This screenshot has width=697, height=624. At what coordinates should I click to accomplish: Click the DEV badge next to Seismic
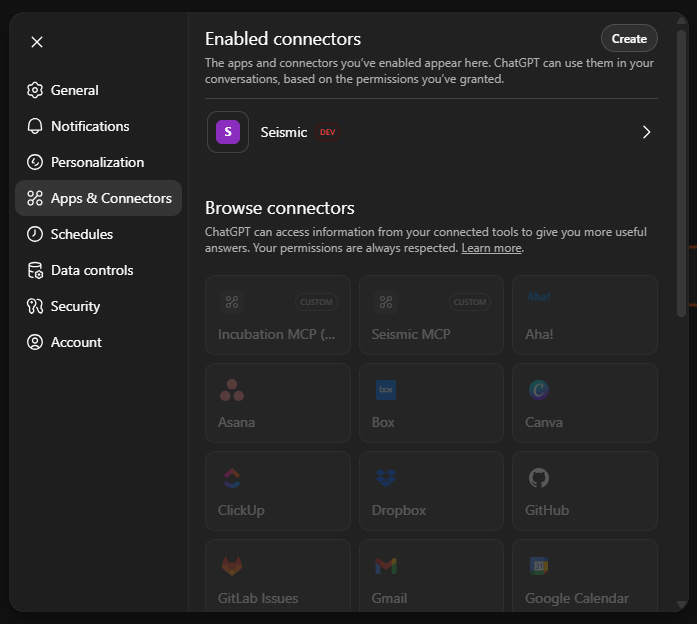328,132
